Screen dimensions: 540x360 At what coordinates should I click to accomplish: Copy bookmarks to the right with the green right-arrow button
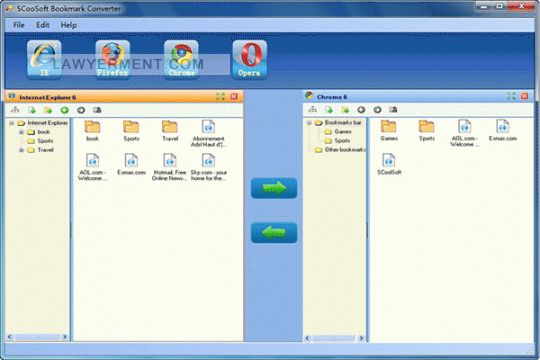[x=274, y=188]
